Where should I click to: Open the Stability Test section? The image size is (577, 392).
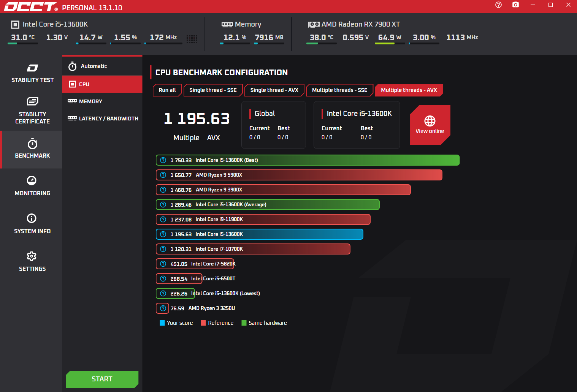(32, 74)
